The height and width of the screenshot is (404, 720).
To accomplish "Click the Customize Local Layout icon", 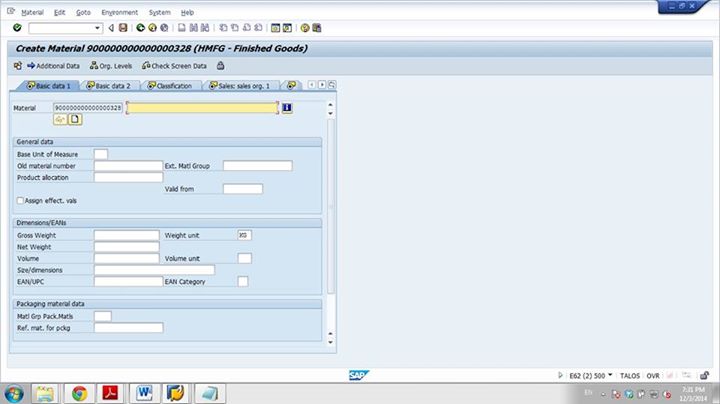I will 316,28.
